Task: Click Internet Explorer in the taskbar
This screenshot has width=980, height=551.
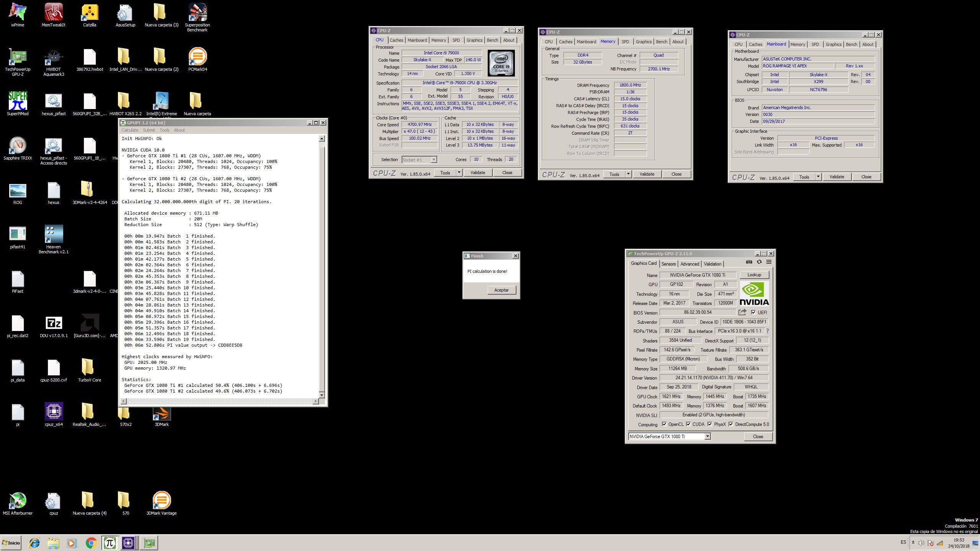Action: point(34,543)
